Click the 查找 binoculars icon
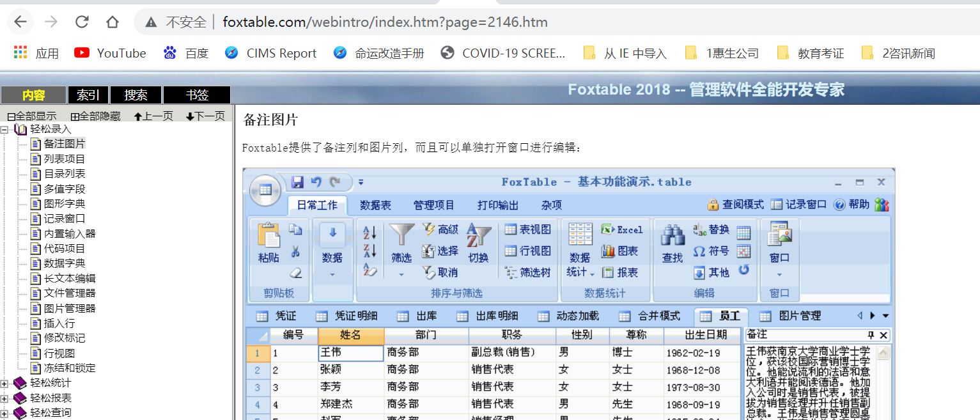Image resolution: width=980 pixels, height=420 pixels. (673, 235)
